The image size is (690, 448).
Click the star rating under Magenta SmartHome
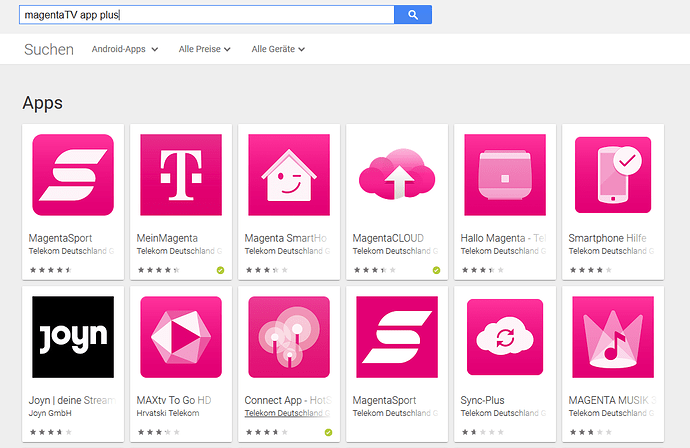coord(267,270)
